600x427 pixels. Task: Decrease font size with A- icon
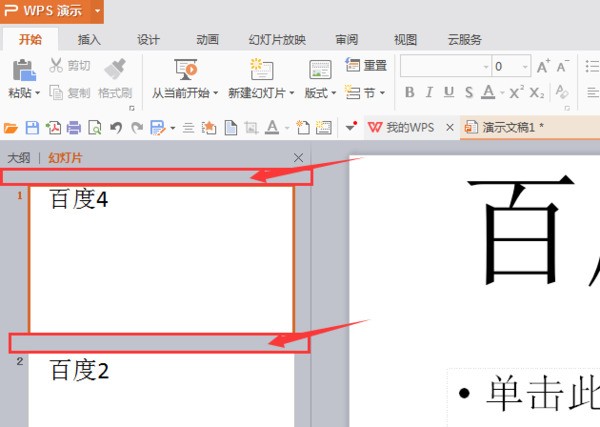(562, 66)
